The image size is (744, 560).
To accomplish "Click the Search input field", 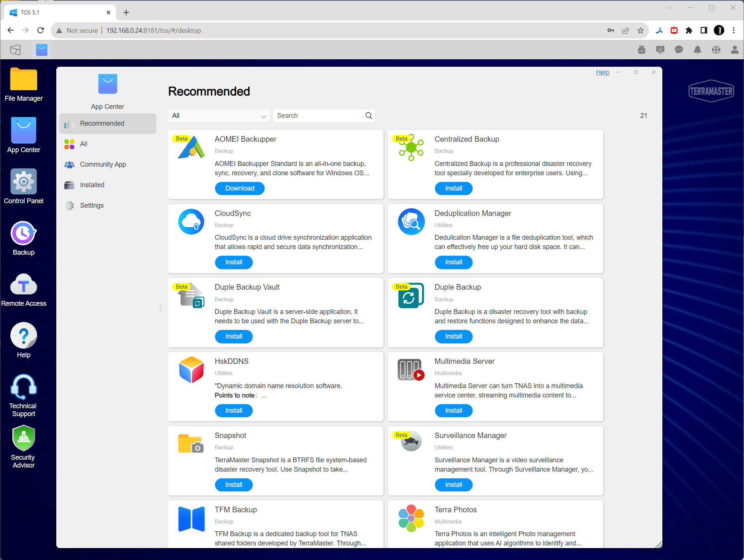I will point(319,116).
